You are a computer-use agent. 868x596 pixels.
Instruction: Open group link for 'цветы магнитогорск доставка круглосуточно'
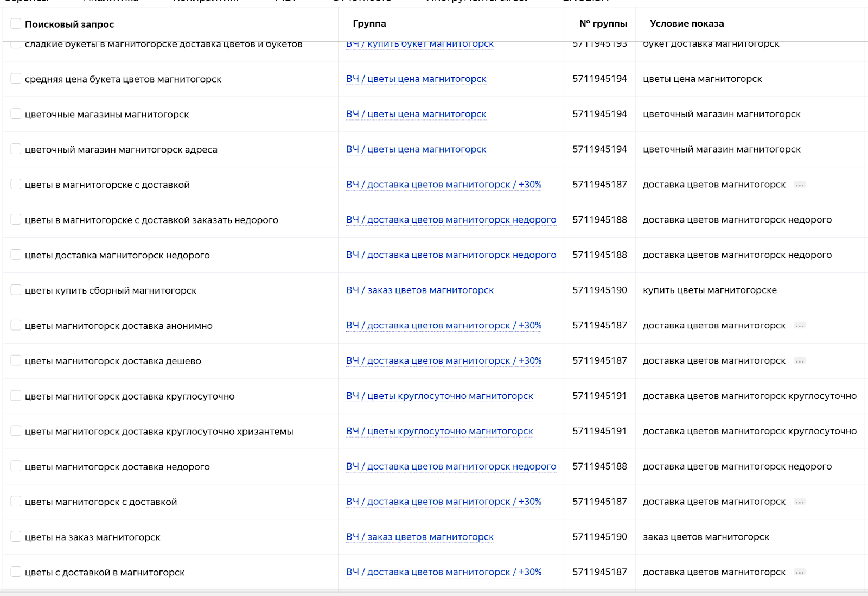coord(439,396)
